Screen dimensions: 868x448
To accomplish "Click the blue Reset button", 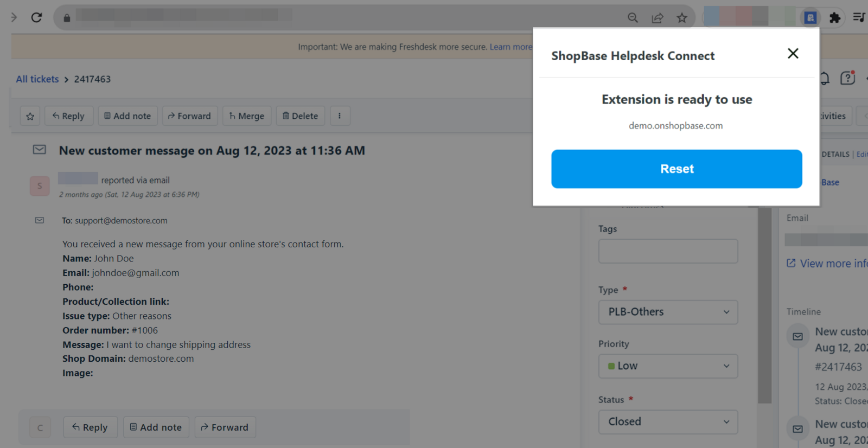I will 676,169.
